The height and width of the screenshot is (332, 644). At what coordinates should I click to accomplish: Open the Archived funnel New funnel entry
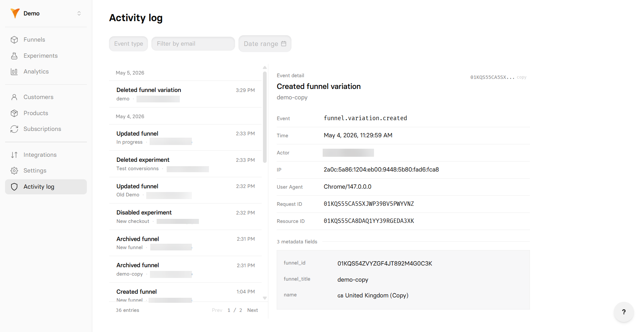pyautogui.click(x=185, y=243)
